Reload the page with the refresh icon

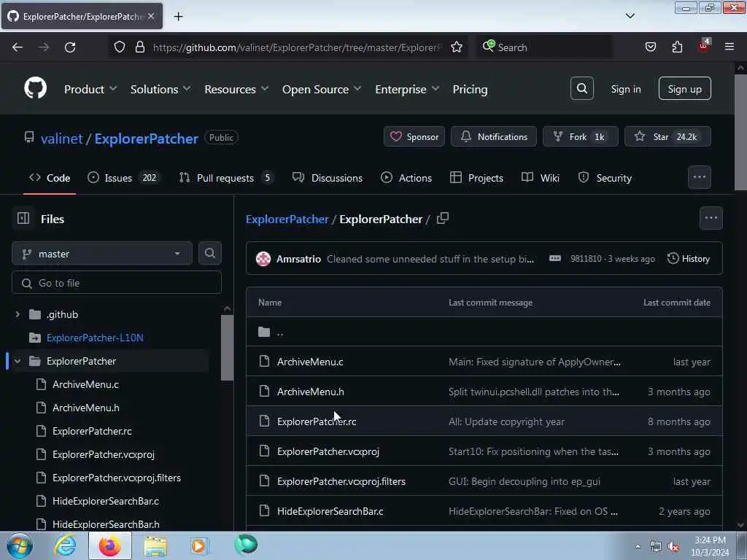(x=70, y=47)
